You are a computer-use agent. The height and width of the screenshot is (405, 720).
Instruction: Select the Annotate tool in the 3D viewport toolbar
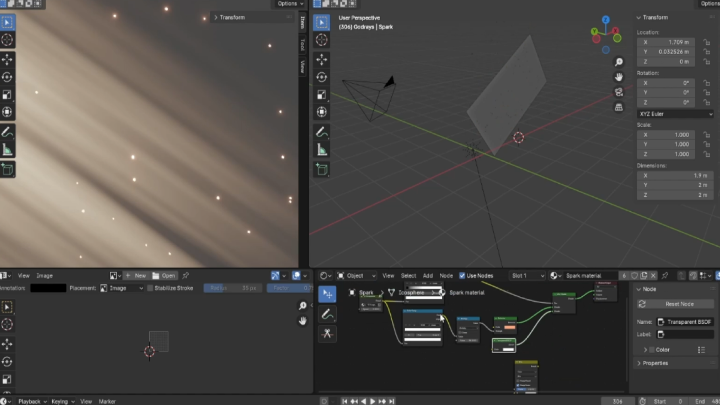321,132
